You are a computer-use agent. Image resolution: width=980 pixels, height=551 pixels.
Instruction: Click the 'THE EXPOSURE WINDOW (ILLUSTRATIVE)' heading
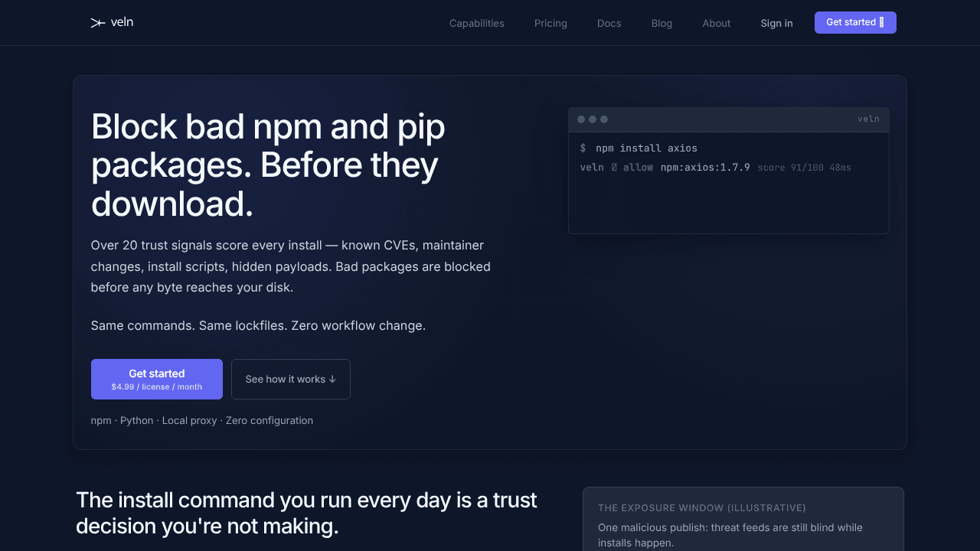[702, 507]
